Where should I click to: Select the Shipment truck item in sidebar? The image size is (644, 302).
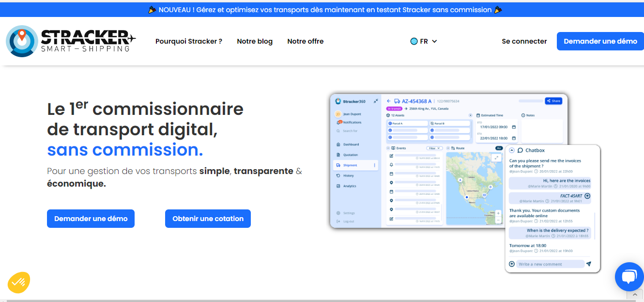[x=350, y=165]
